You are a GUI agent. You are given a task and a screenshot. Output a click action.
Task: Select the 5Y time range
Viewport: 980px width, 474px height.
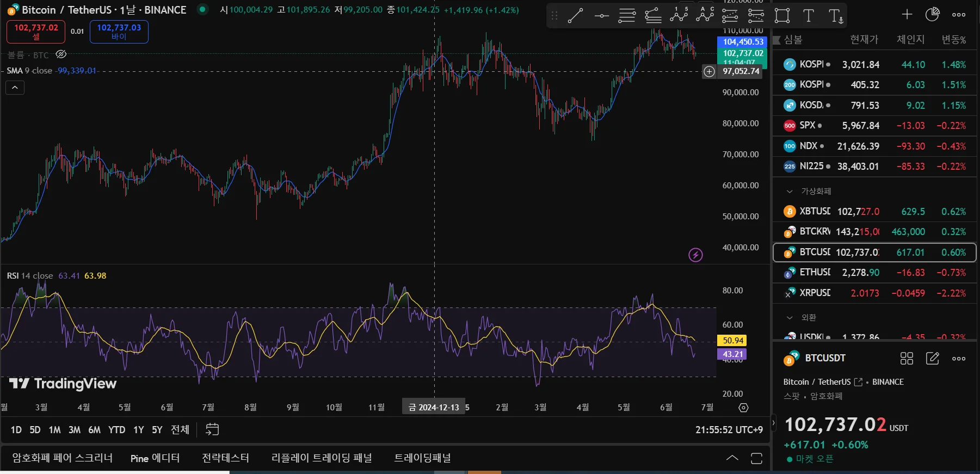[157, 430]
